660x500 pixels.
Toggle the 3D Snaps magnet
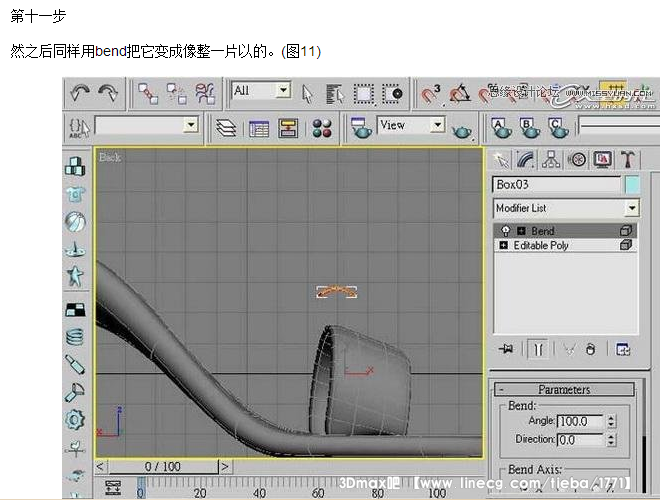tap(431, 94)
